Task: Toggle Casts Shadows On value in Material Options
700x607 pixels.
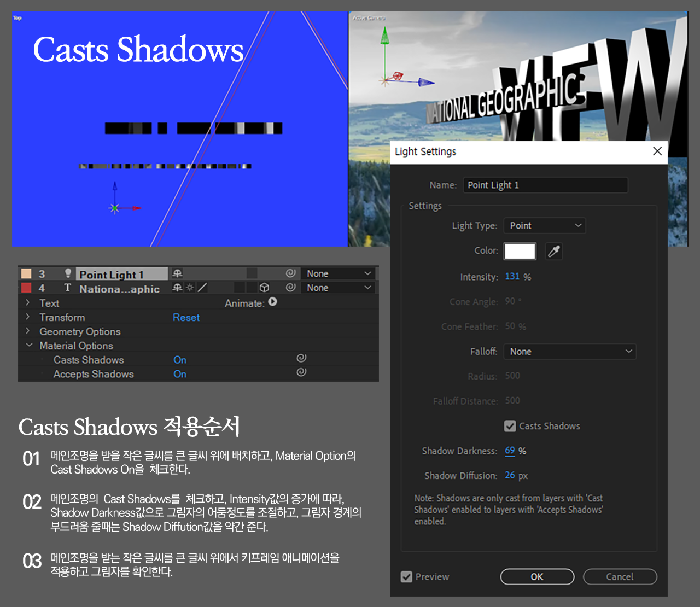Action: pyautogui.click(x=180, y=360)
